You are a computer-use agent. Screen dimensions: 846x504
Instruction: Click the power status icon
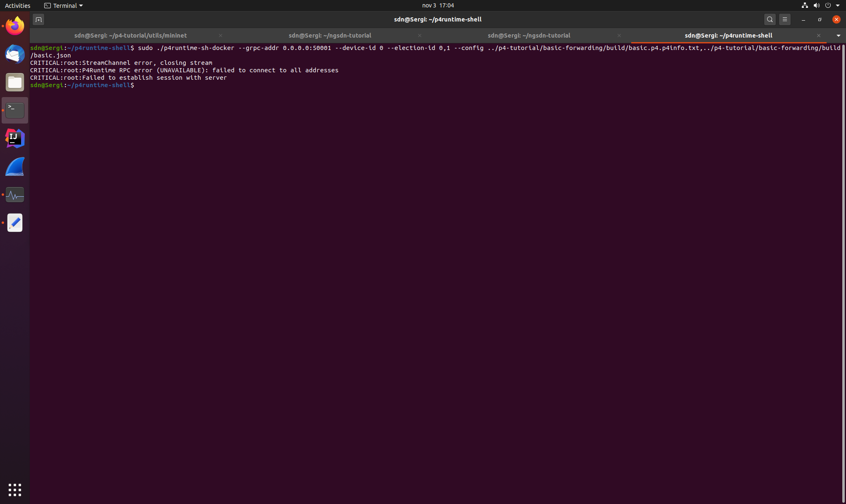829,5
